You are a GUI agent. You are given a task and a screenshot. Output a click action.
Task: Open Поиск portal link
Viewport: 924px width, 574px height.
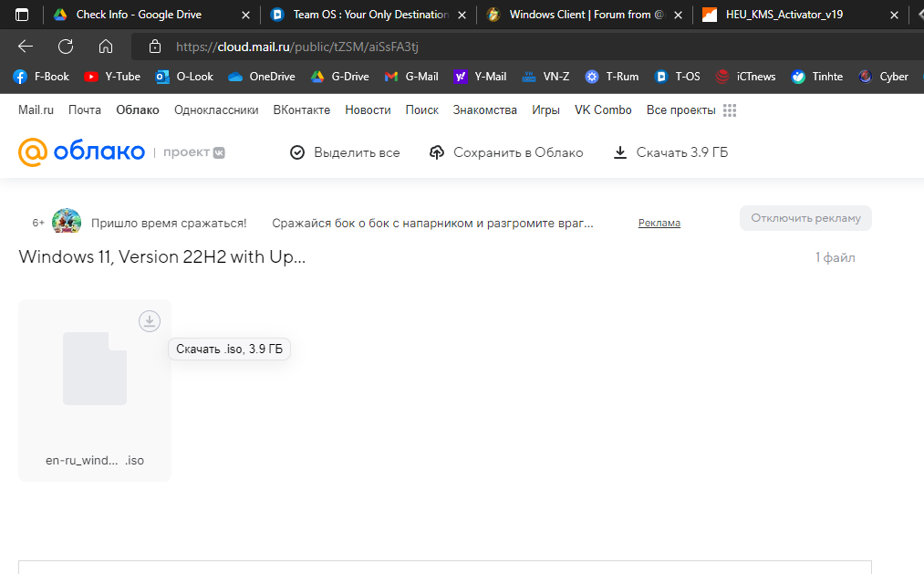tap(422, 110)
